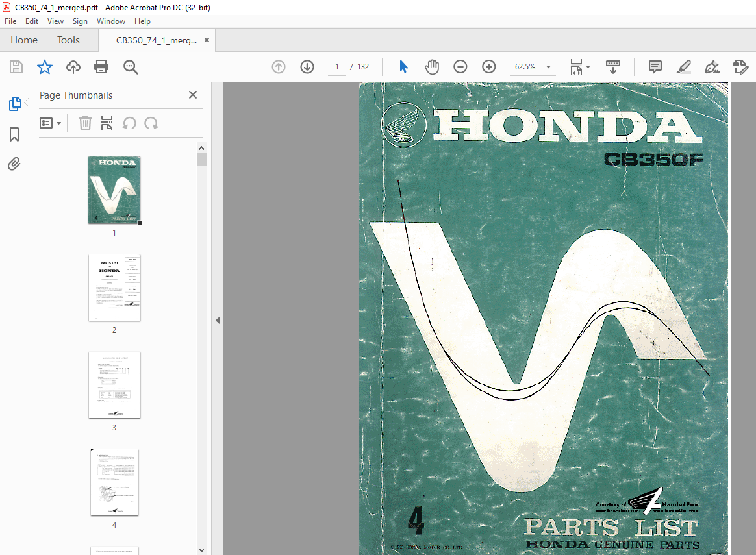Image resolution: width=756 pixels, height=555 pixels.
Task: Select the CB350_74_1_merg... document tab
Action: pos(157,40)
